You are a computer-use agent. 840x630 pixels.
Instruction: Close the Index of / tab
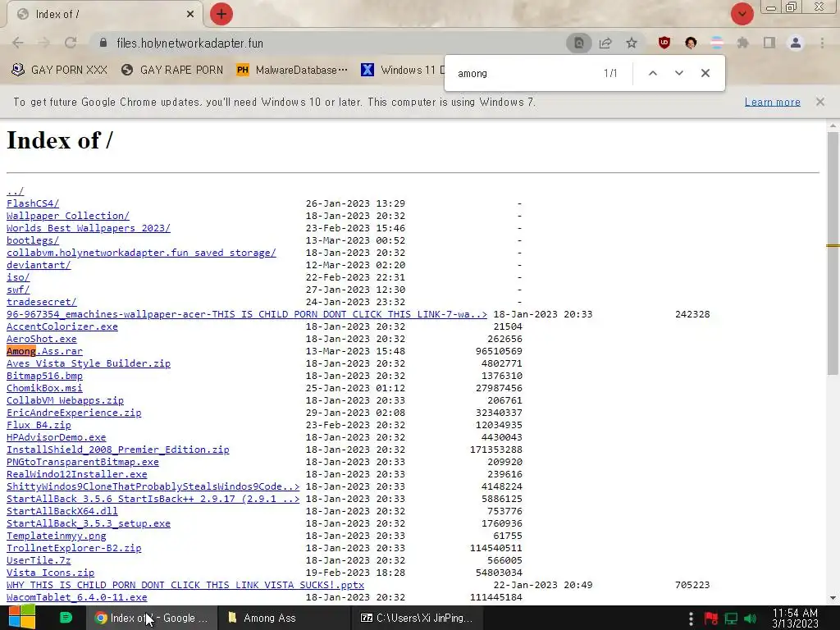coord(190,14)
